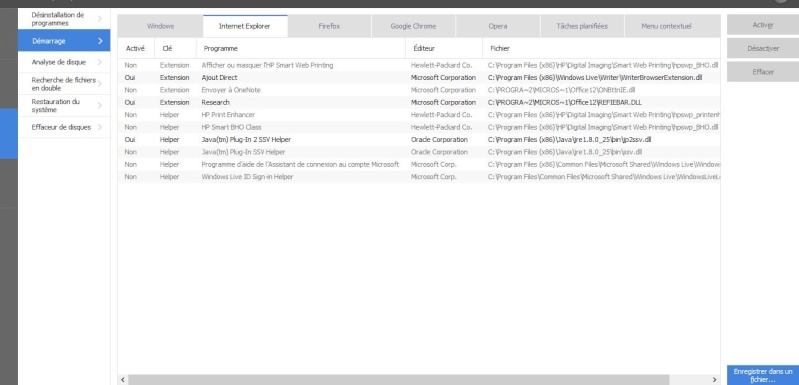799x385 pixels.
Task: Select the Ajout Direct row
Action: [x=419, y=78]
